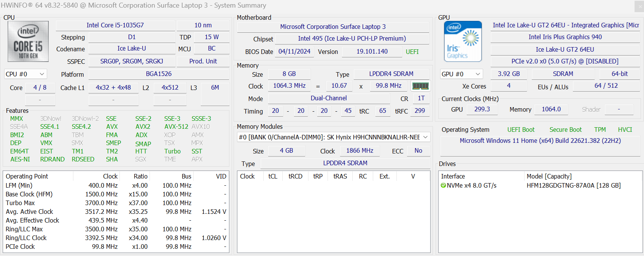
Task: Click the Interface column header in Drives
Action: tap(453, 176)
